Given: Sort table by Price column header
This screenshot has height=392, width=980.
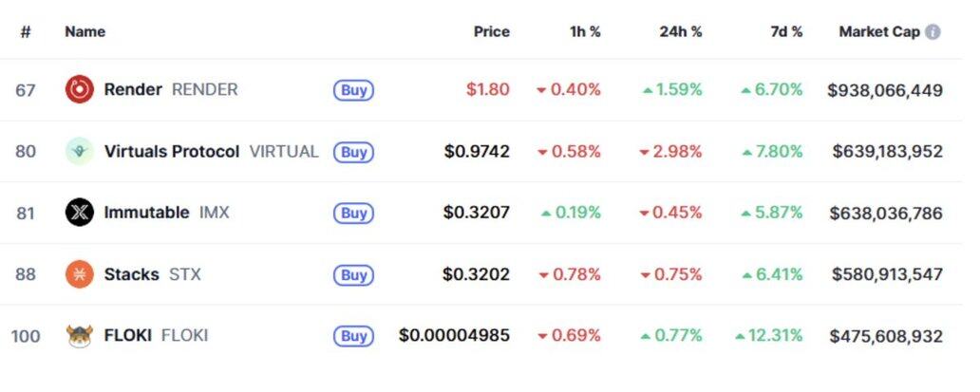Looking at the screenshot, I should pyautogui.click(x=491, y=31).
